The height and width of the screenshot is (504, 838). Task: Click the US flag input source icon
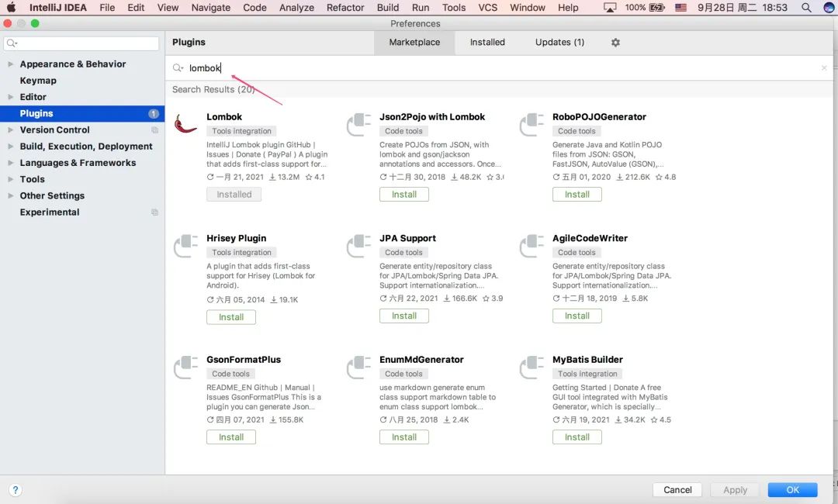click(681, 8)
